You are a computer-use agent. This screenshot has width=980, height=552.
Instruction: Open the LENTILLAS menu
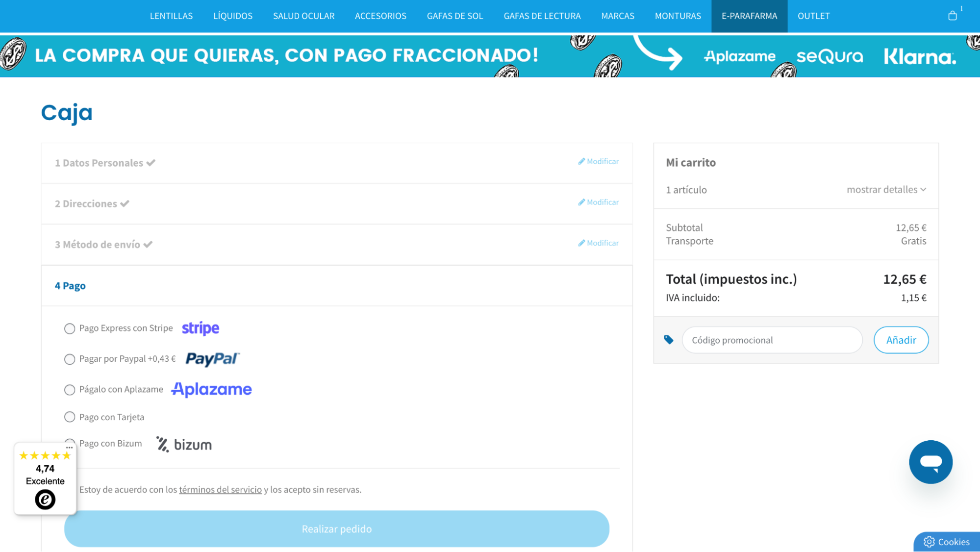pyautogui.click(x=171, y=16)
